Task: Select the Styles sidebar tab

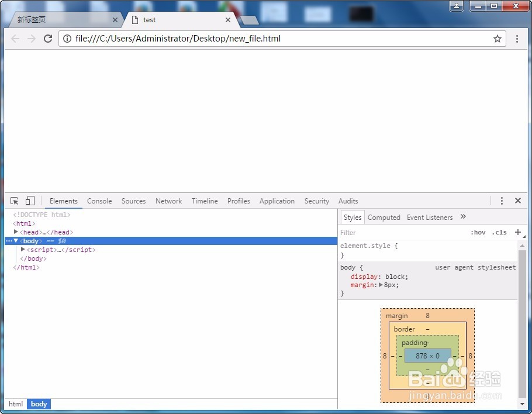Action: click(x=353, y=218)
